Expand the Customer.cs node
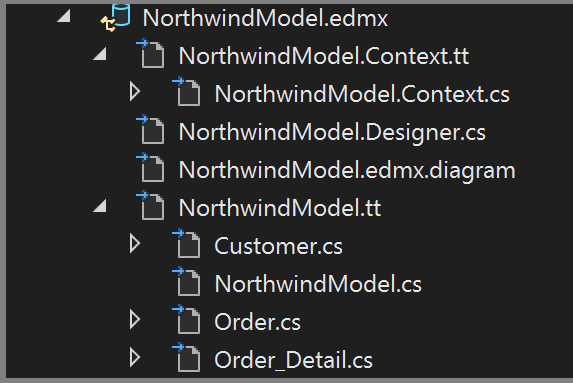The width and height of the screenshot is (573, 383). click(135, 244)
